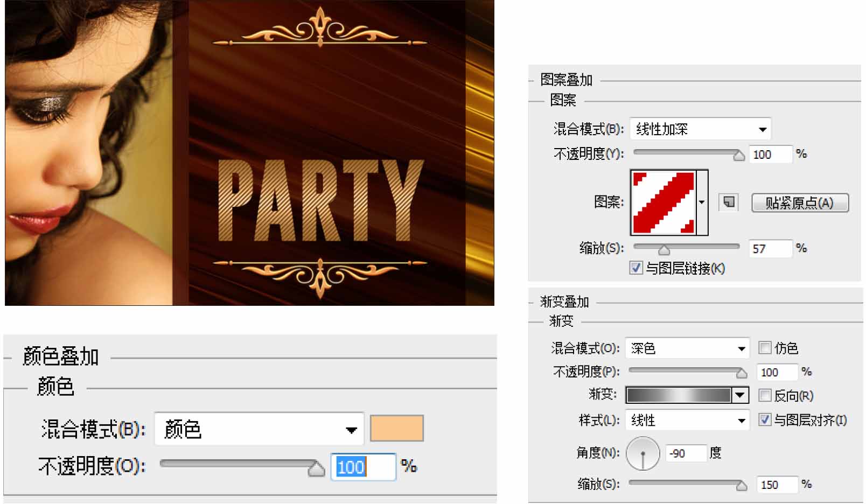
Task: Click the gradient angle dial
Action: coord(643,453)
